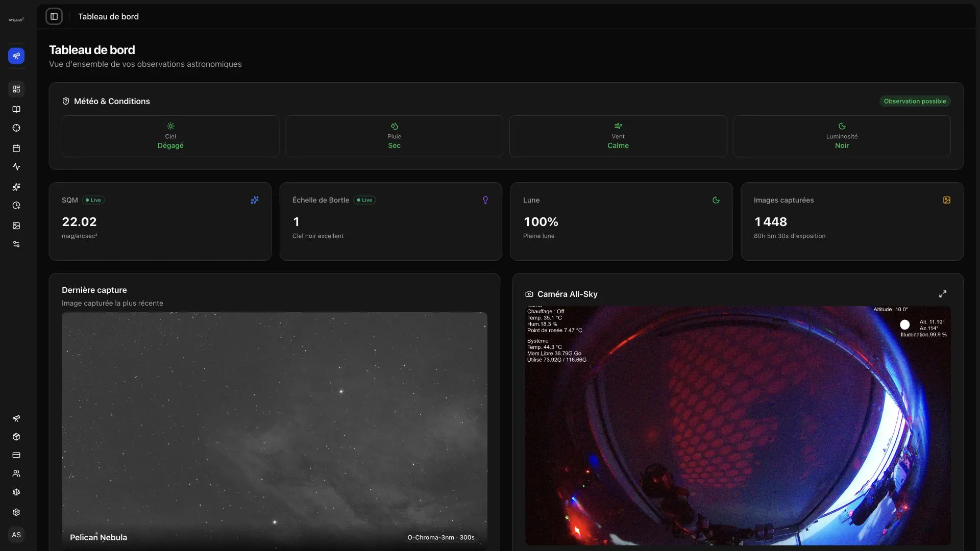Open the balance scales icon in sidebar

(x=16, y=492)
